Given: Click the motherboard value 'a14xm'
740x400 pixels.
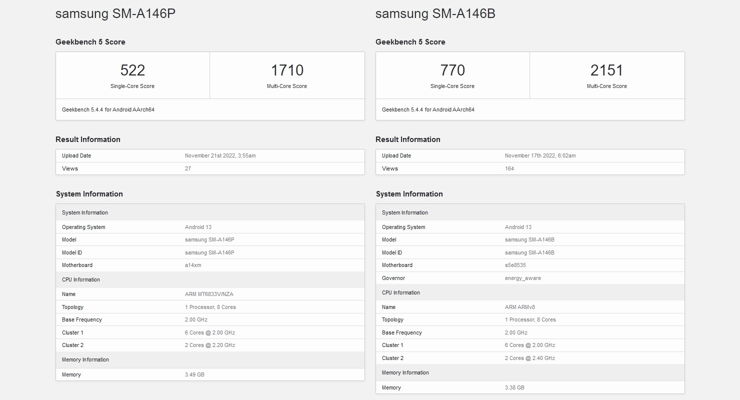Looking at the screenshot, I should (x=193, y=265).
